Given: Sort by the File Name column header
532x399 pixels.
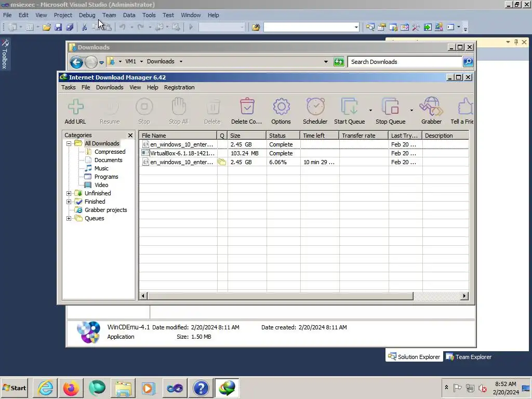Looking at the screenshot, I should tap(178, 136).
